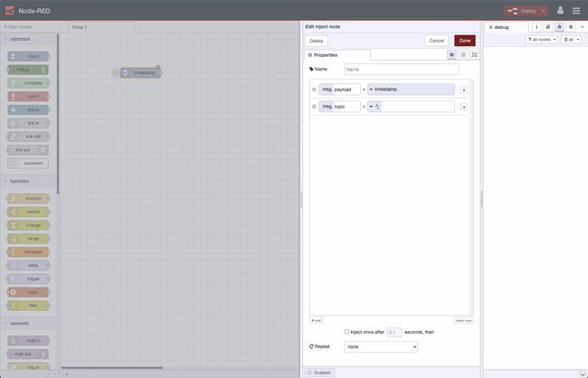This screenshot has height=378, width=588.
Task: Select the status node in palette
Action: [28, 110]
